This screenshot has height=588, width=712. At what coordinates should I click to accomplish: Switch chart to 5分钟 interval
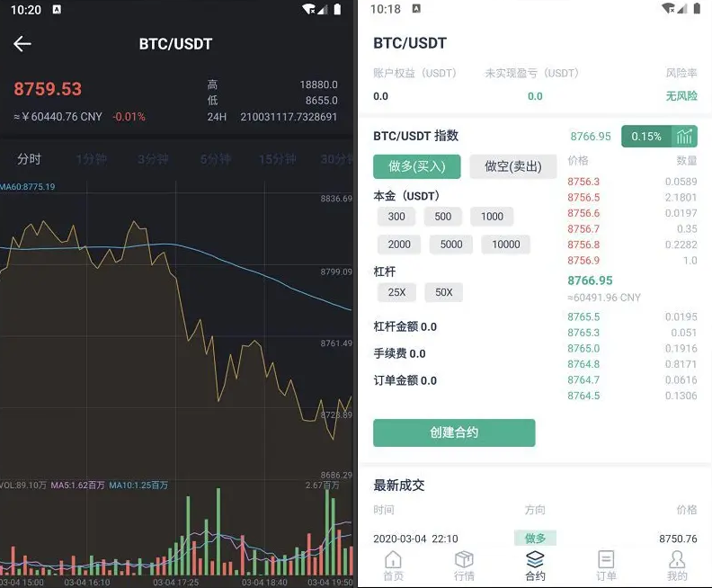click(x=216, y=159)
